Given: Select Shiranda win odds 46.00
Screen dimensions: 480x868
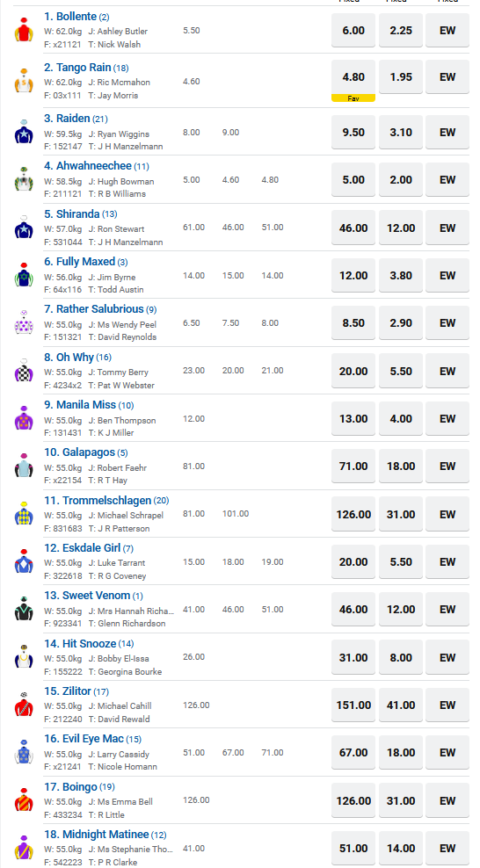Looking at the screenshot, I should (353, 228).
